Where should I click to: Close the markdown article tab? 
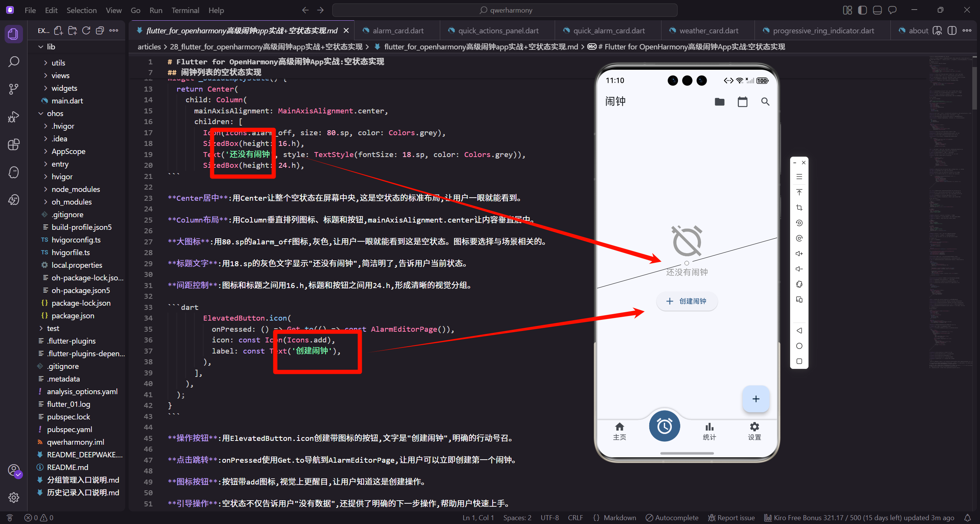click(346, 31)
